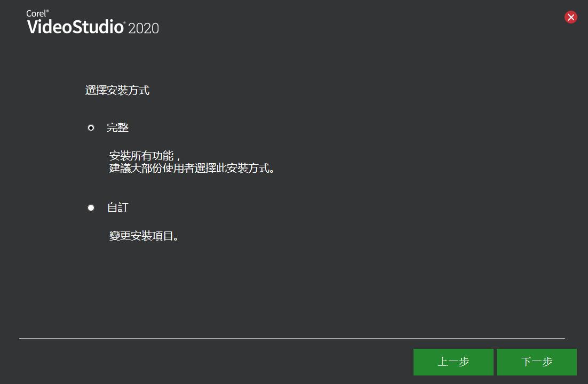This screenshot has height=384, width=588.
Task: Click the 完整 option label
Action: point(118,127)
